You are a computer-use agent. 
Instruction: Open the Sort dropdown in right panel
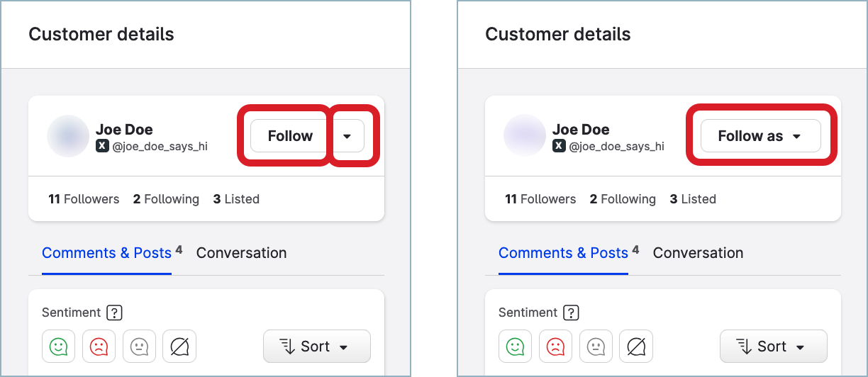pos(773,347)
